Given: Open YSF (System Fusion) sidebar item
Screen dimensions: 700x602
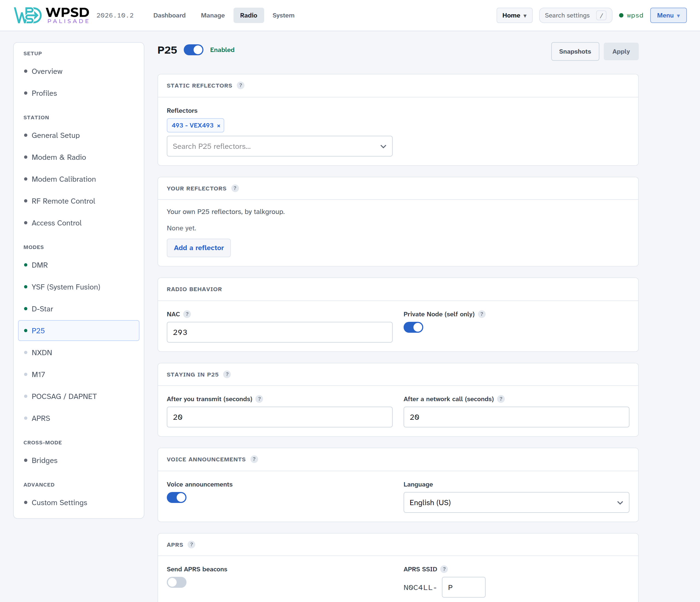Looking at the screenshot, I should click(79, 287).
